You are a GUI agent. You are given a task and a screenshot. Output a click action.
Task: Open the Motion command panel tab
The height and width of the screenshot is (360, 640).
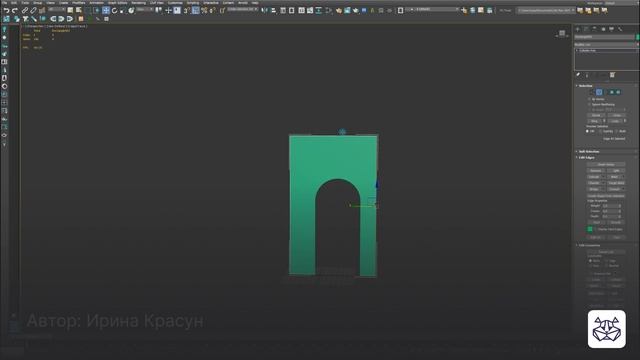[603, 29]
